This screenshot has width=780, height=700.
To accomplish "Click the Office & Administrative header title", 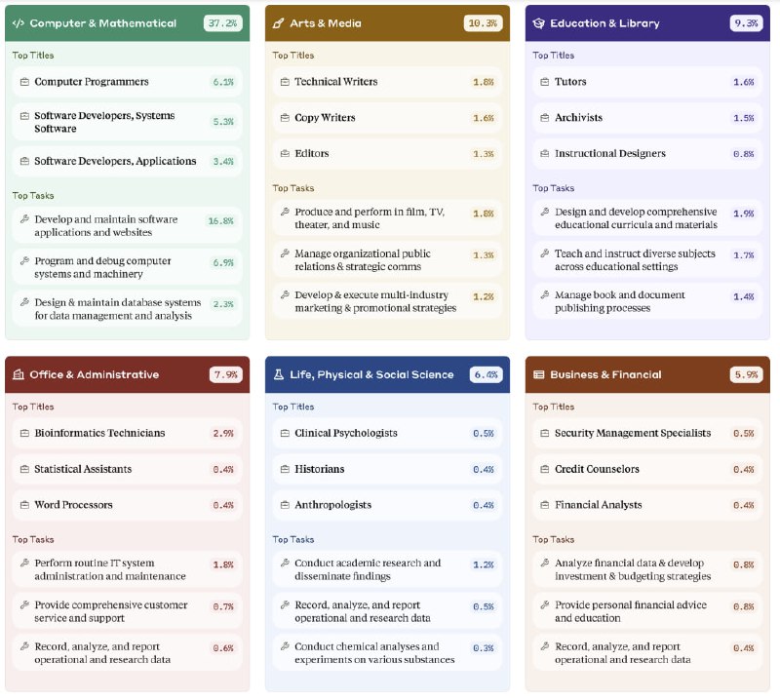I will coord(94,374).
